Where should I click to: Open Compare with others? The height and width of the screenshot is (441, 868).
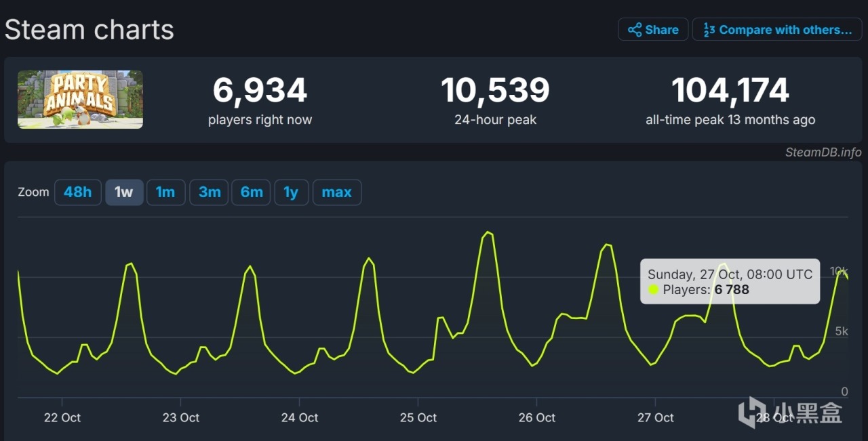tap(776, 30)
